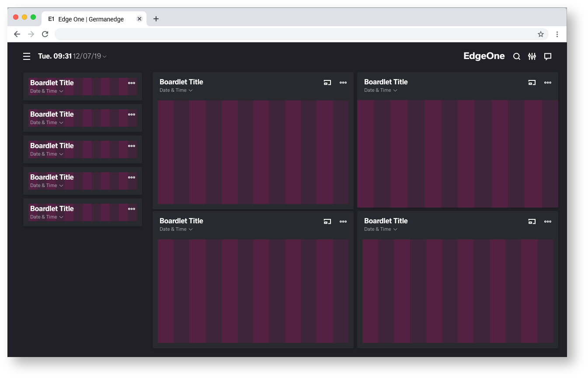Bookmark this page with the star icon
The width and height of the screenshot is (588, 378).
pos(540,34)
